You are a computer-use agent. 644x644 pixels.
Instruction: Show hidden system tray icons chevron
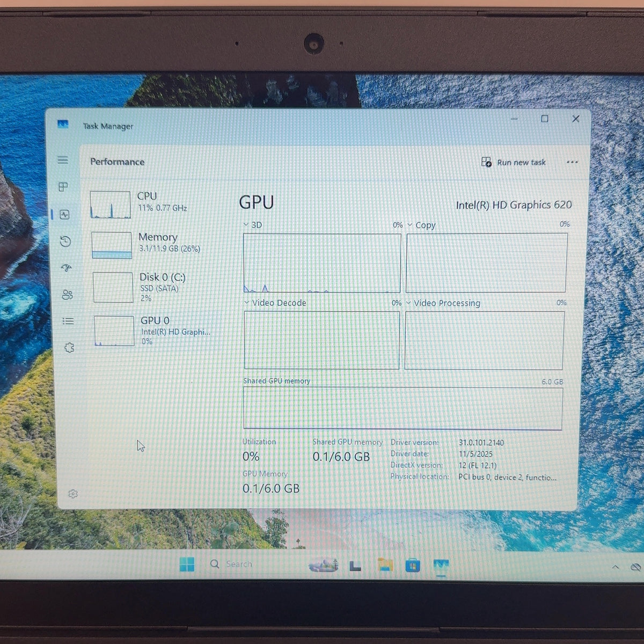(x=616, y=567)
